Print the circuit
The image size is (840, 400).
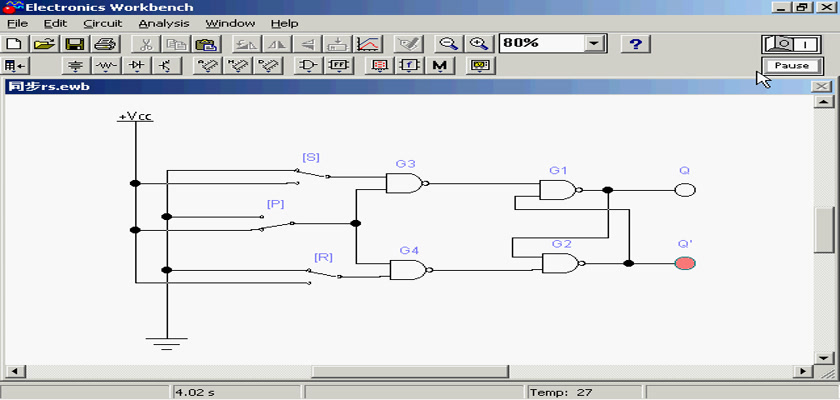click(x=104, y=44)
